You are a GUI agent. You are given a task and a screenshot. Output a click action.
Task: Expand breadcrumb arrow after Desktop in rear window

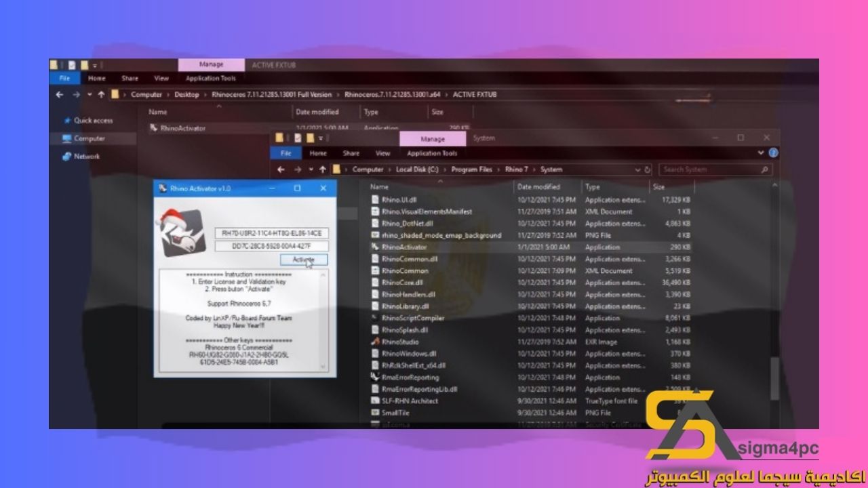[x=204, y=95]
